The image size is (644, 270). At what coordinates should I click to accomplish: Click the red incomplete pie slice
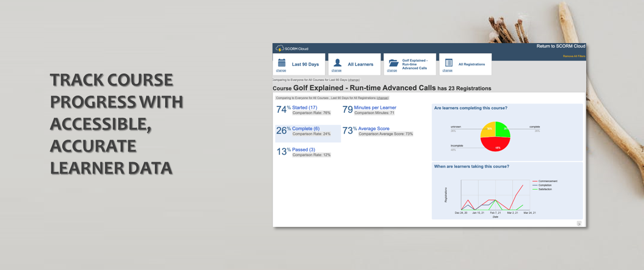coord(495,145)
